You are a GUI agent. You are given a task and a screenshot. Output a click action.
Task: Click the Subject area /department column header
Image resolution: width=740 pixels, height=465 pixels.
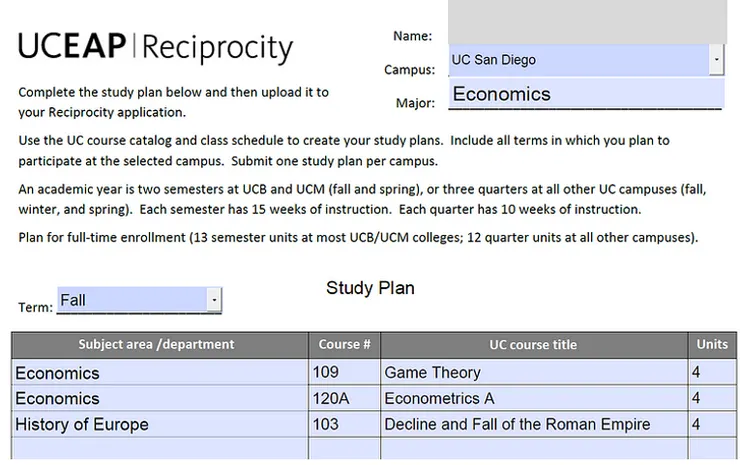click(x=157, y=345)
